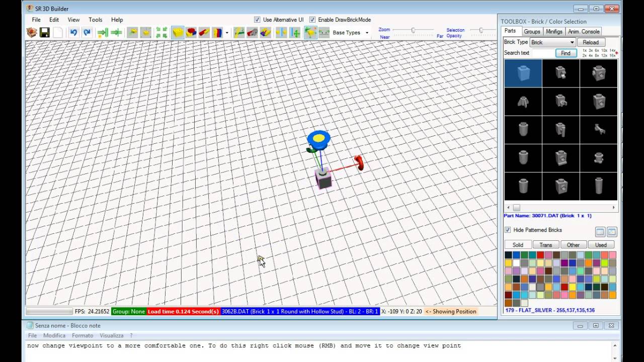
Task: Select the tall cylinder brick thumbnail
Action: 599,186
